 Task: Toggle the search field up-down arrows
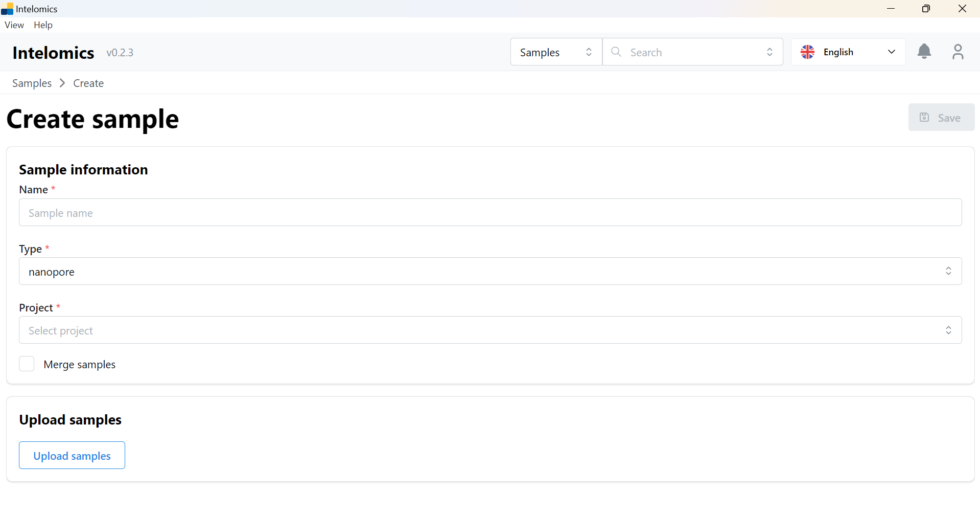pyautogui.click(x=769, y=52)
